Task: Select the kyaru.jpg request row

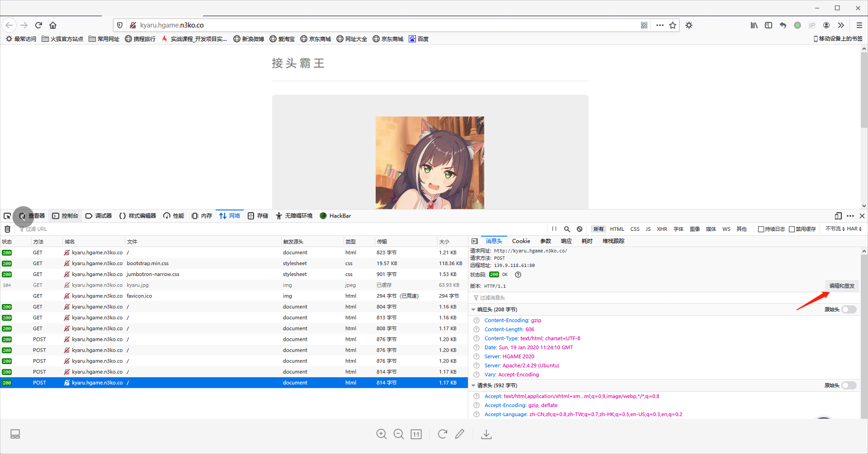Action: coord(234,286)
